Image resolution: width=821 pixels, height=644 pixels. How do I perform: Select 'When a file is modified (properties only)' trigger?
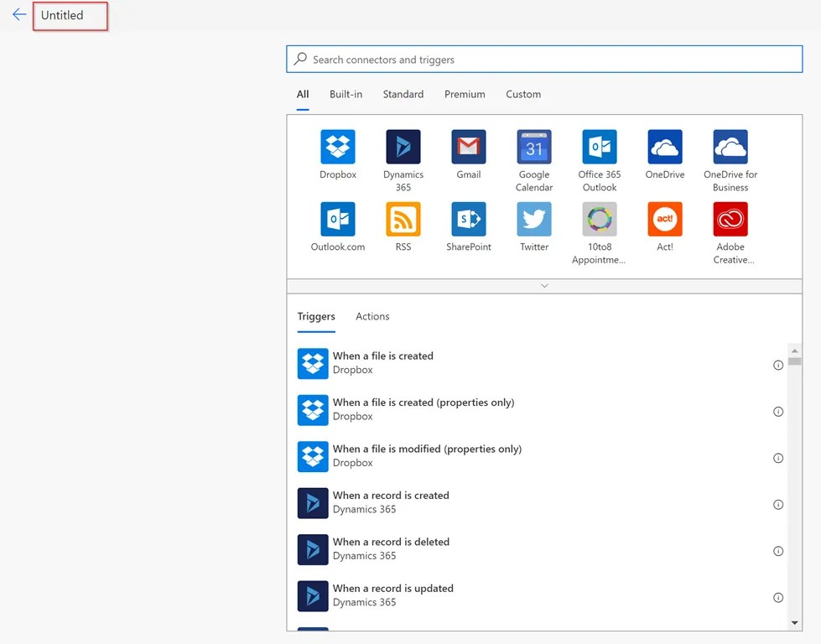(542, 456)
